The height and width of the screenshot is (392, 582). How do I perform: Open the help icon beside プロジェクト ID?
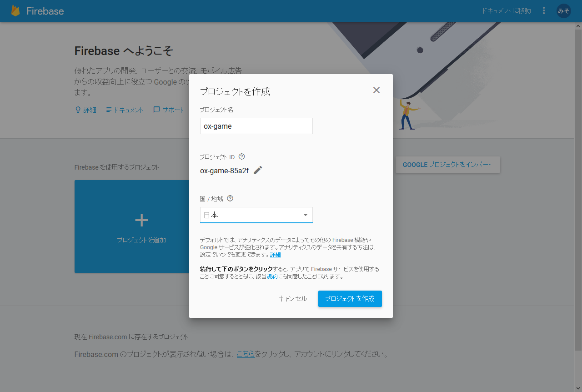pos(241,156)
